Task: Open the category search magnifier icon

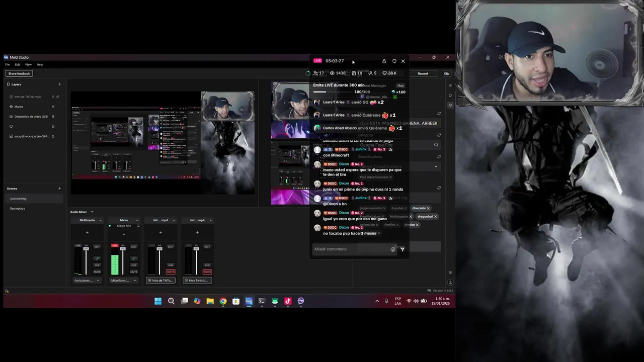Action: [x=436, y=145]
